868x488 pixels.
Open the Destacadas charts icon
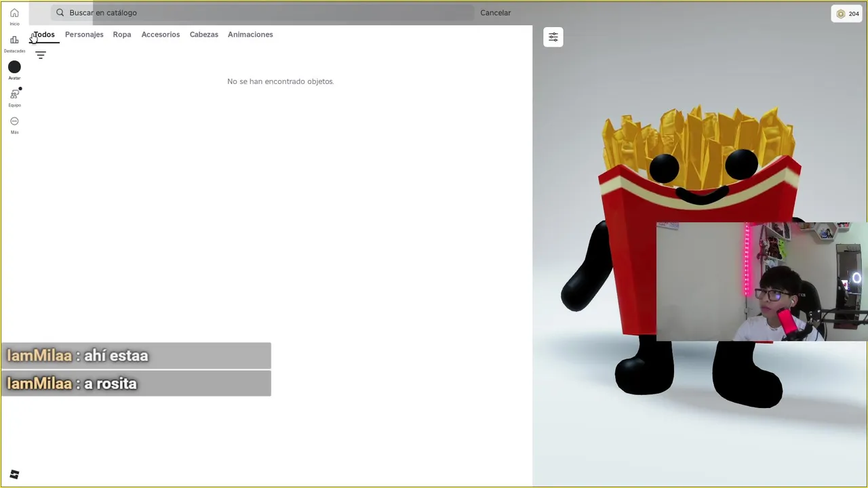14,40
